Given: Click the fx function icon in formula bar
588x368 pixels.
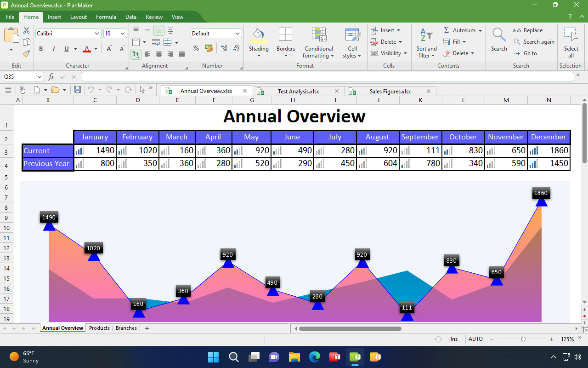Looking at the screenshot, I should pyautogui.click(x=51, y=77).
